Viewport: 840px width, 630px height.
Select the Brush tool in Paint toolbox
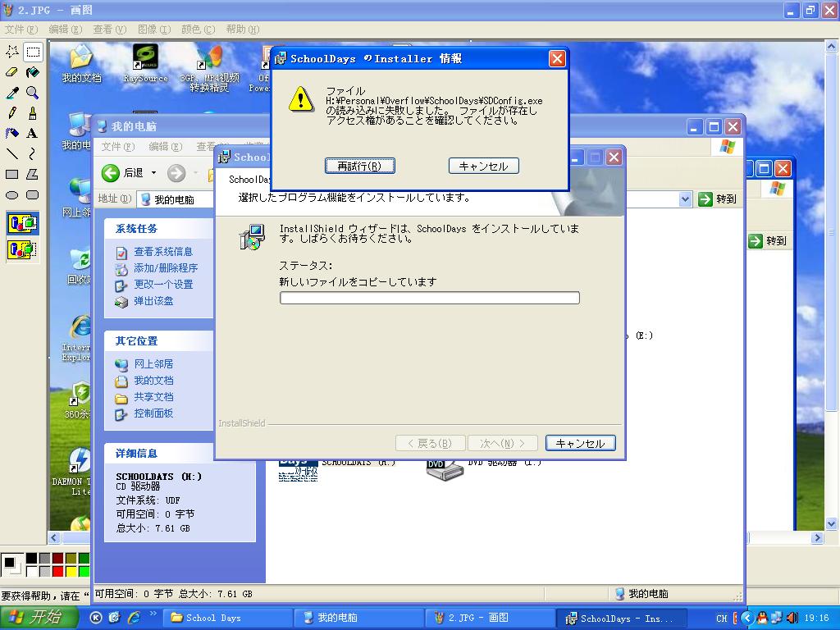(33, 113)
